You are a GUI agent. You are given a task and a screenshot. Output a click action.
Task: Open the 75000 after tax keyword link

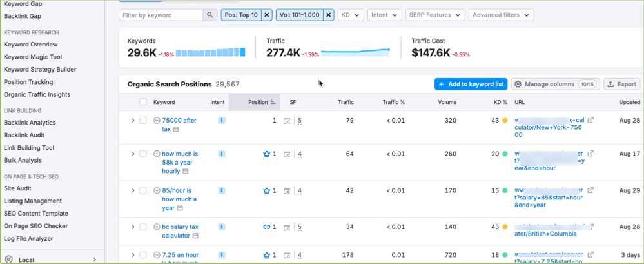point(179,125)
